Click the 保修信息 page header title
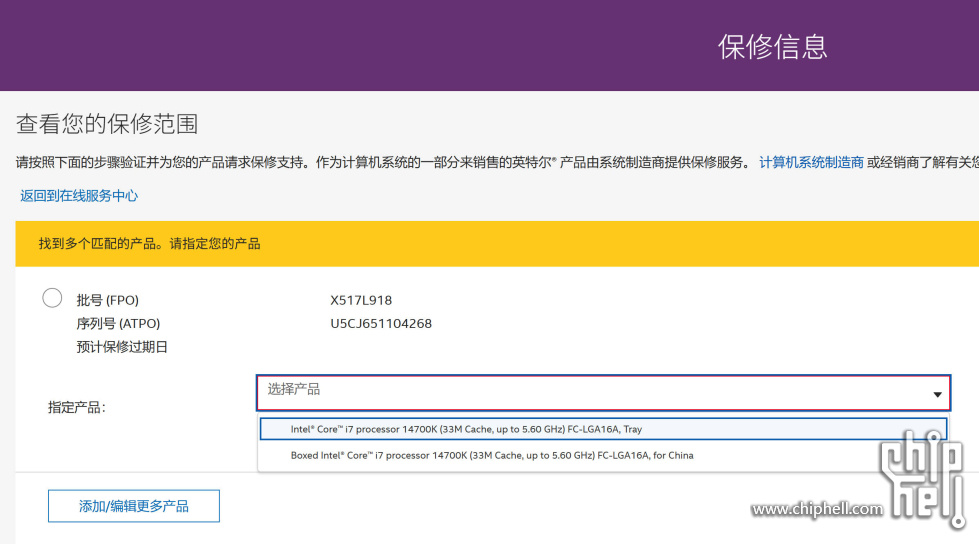979x544 pixels. click(x=772, y=47)
